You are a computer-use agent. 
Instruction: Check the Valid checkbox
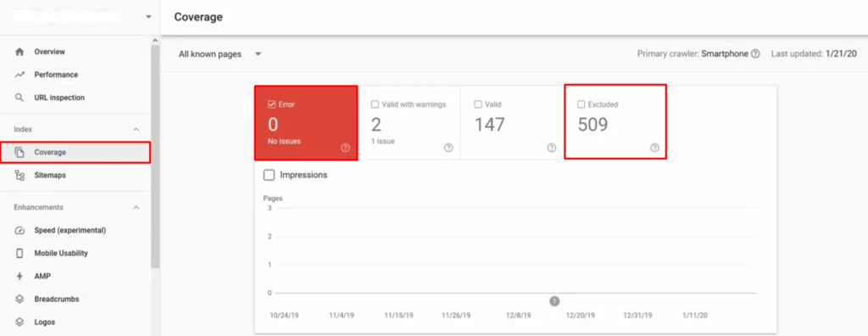pyautogui.click(x=478, y=104)
